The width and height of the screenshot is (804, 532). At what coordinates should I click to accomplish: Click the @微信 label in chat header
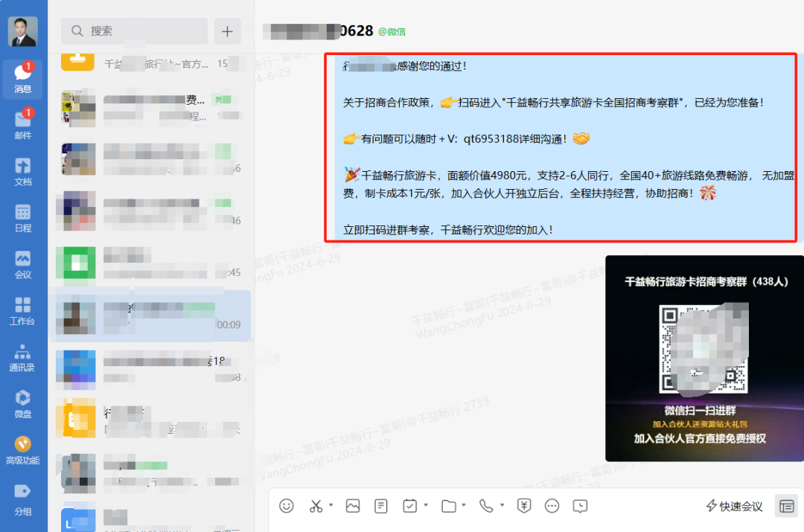(x=392, y=32)
